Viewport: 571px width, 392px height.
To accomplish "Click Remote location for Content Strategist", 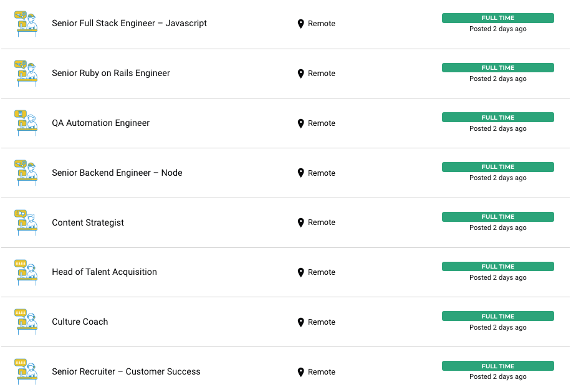I will tap(321, 222).
